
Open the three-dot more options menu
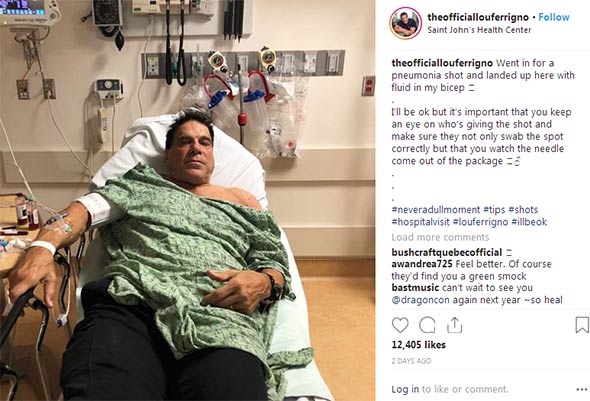pos(582,389)
